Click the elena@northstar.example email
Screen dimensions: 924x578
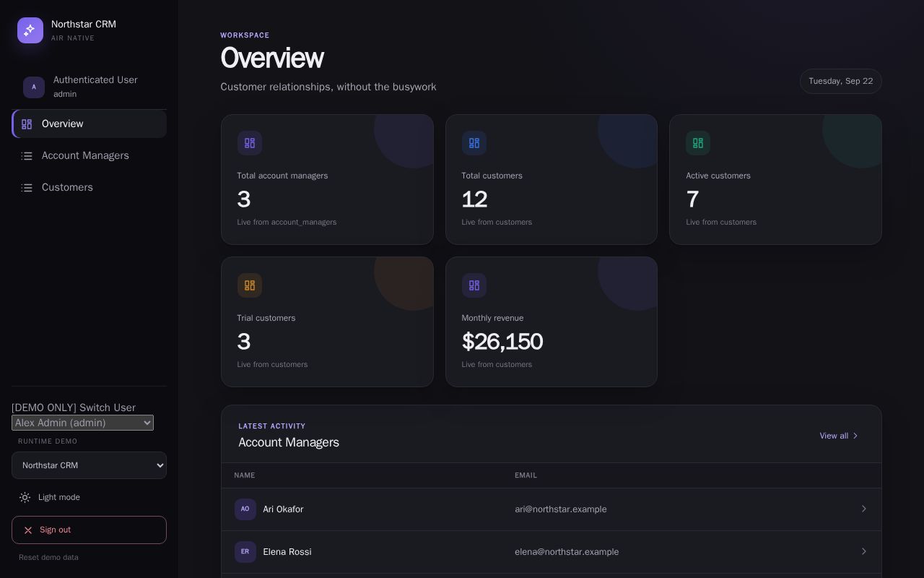pos(567,552)
